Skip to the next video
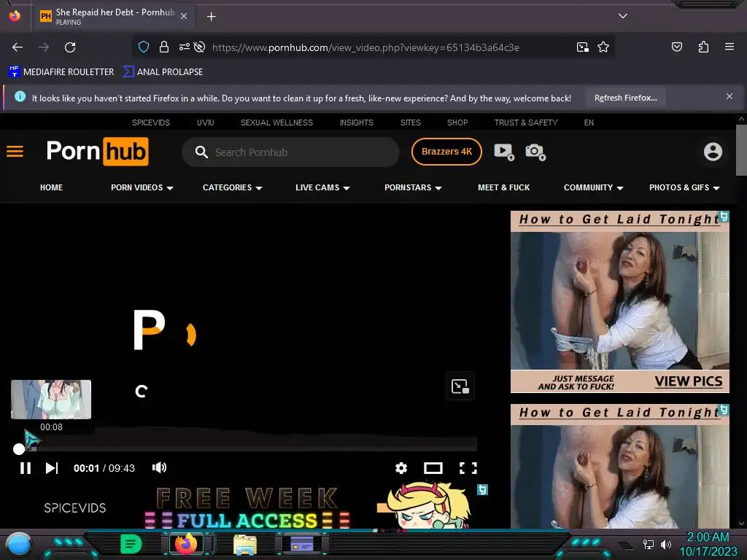The width and height of the screenshot is (747, 560). [52, 468]
